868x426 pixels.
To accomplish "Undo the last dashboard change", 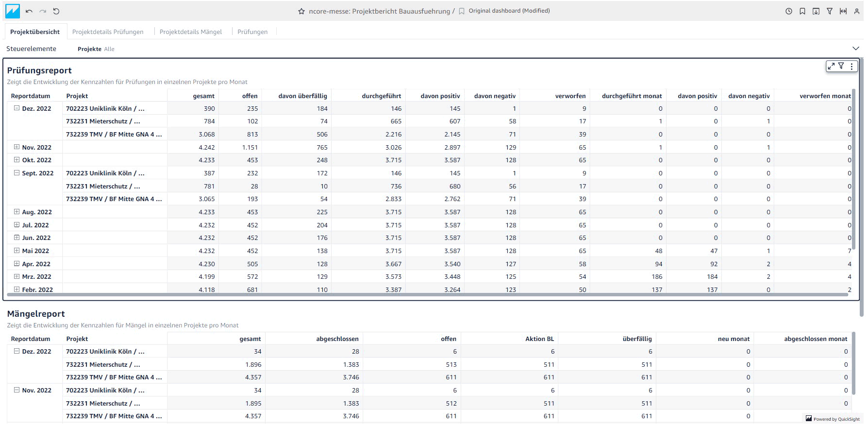I will (x=29, y=11).
